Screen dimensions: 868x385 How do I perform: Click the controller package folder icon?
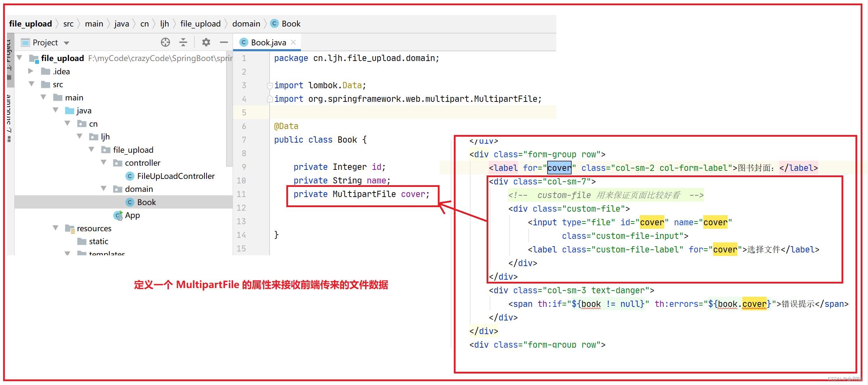(118, 163)
